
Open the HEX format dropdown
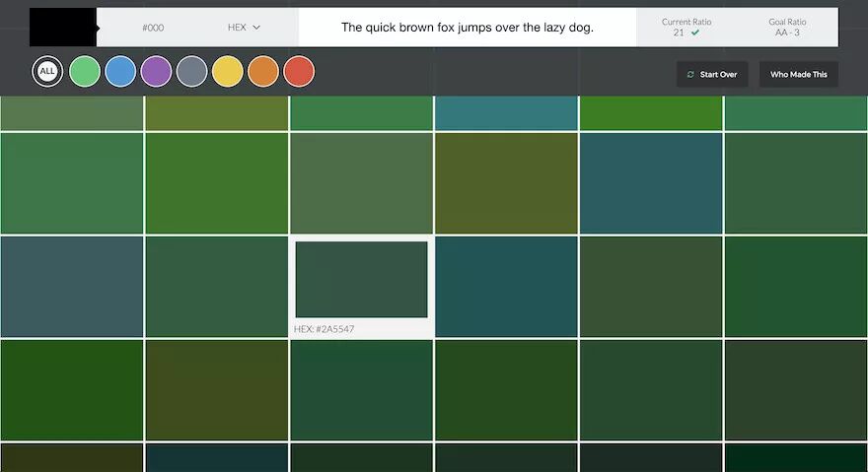(244, 28)
